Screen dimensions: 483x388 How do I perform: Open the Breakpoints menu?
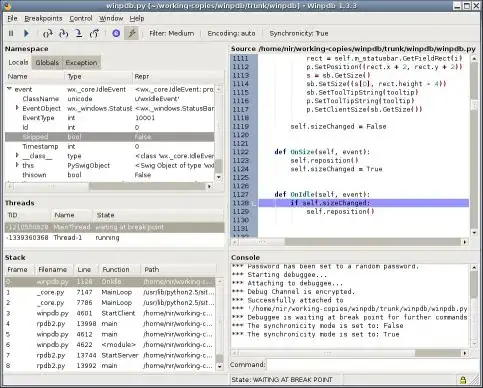tap(43, 19)
